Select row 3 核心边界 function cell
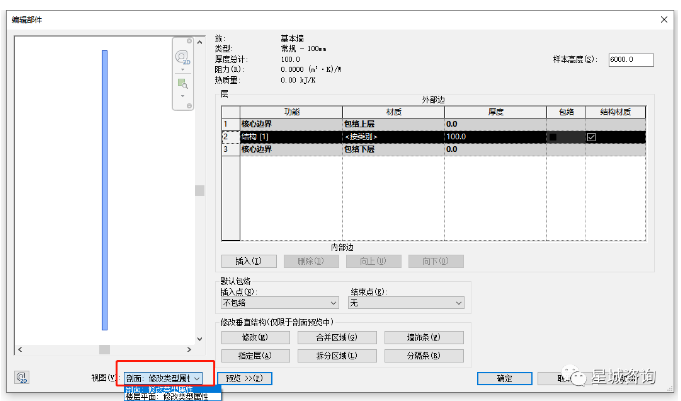Image resolution: width=681 pixels, height=401 pixels. [291, 149]
